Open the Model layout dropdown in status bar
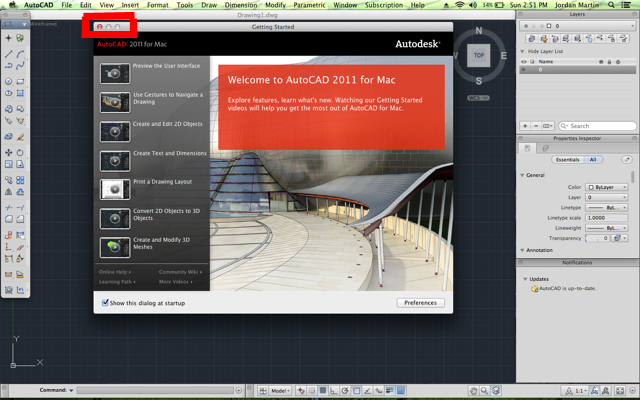640x400 pixels. pos(280,391)
